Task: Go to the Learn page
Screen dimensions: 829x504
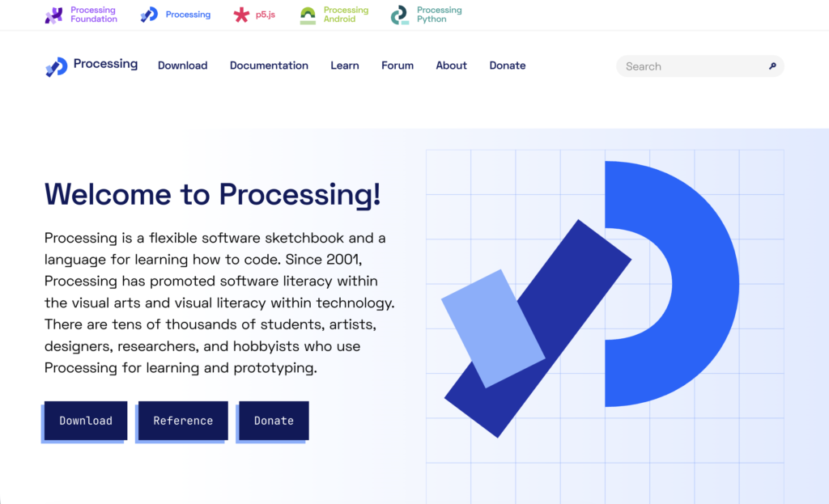Action: click(x=344, y=66)
